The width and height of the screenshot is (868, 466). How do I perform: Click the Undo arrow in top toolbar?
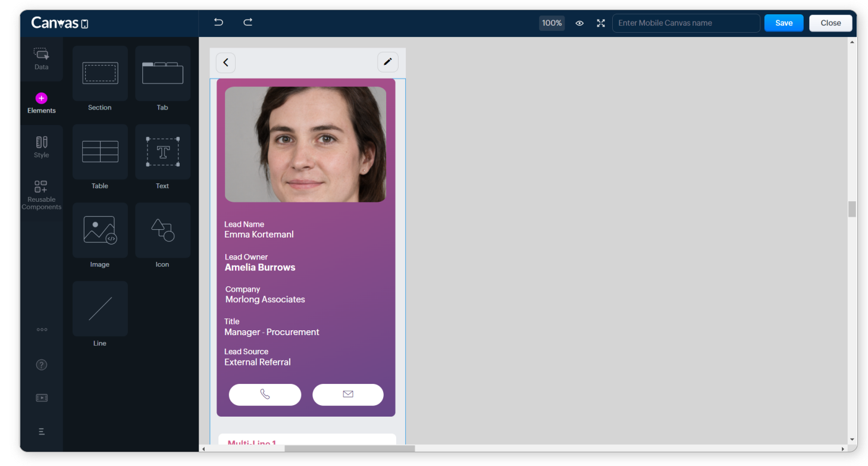pyautogui.click(x=218, y=23)
